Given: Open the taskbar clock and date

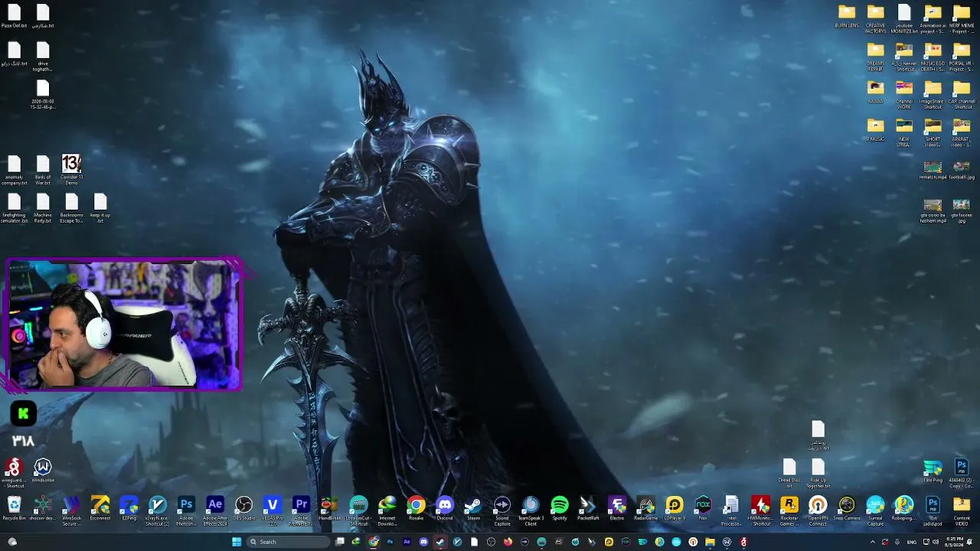Looking at the screenshot, I should point(954,542).
